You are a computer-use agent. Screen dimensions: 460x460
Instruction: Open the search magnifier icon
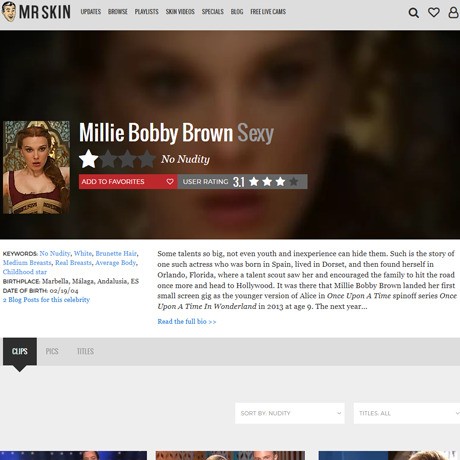pos(414,13)
